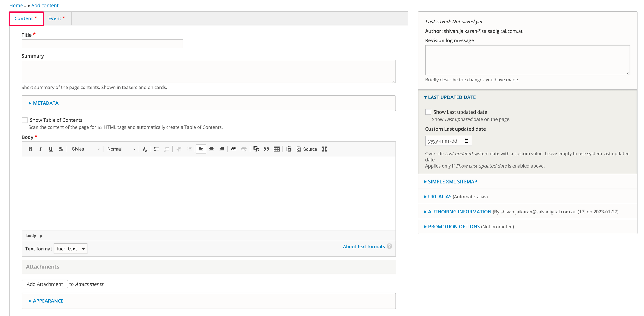Expand the URL ALIAS section
Image resolution: width=644 pixels, height=316 pixels.
click(x=439, y=196)
